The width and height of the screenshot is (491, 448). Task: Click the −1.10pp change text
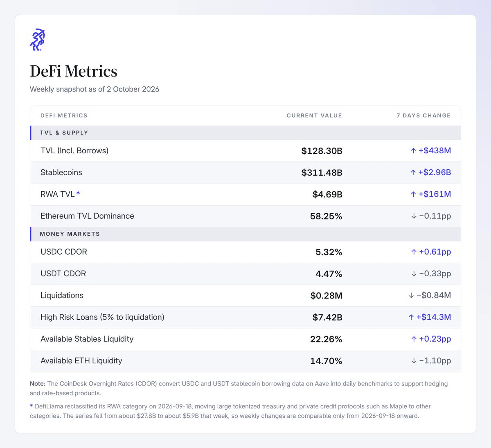435,361
